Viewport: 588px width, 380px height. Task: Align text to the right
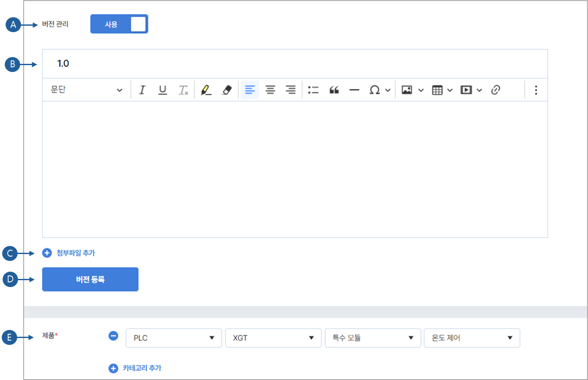291,90
